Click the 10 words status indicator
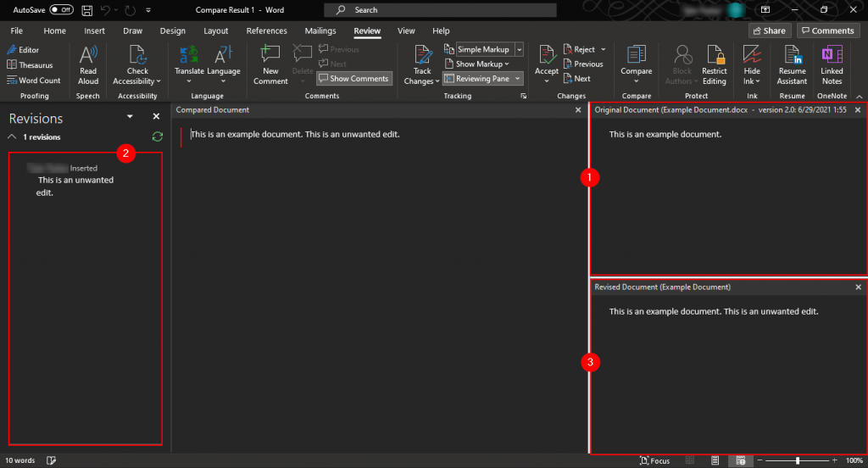 (20, 461)
